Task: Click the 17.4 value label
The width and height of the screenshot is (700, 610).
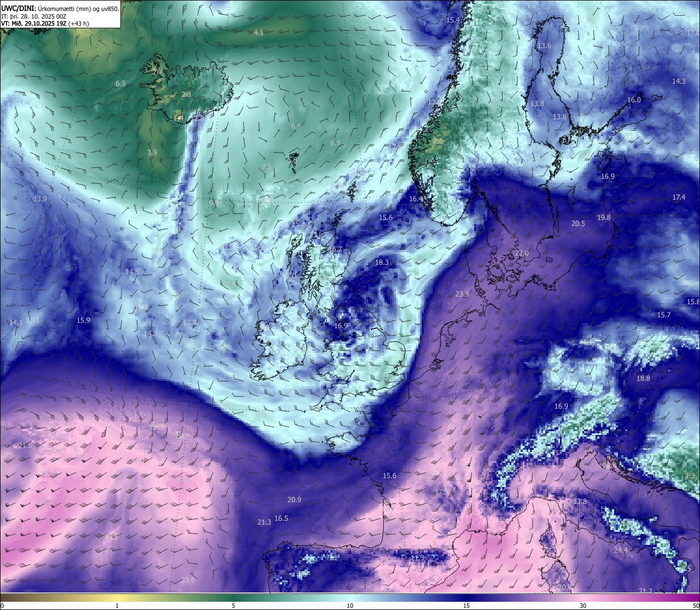Action: 679,197
